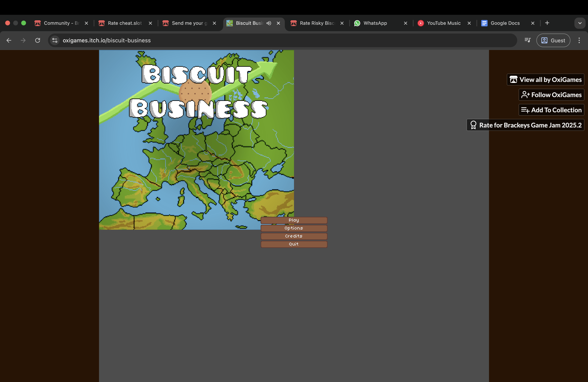View the game's Credits
This screenshot has height=382, width=588.
pos(294,236)
